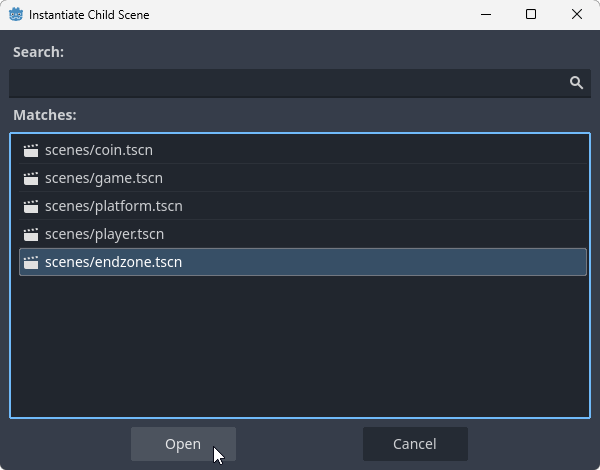
Task: Click the Instantiate Child Scene title text
Action: pyautogui.click(x=92, y=15)
